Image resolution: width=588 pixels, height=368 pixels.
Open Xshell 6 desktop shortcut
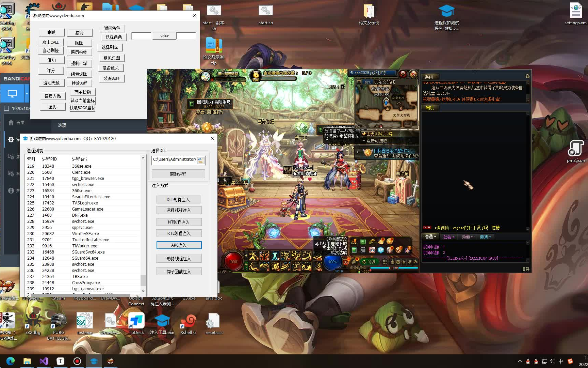click(188, 324)
